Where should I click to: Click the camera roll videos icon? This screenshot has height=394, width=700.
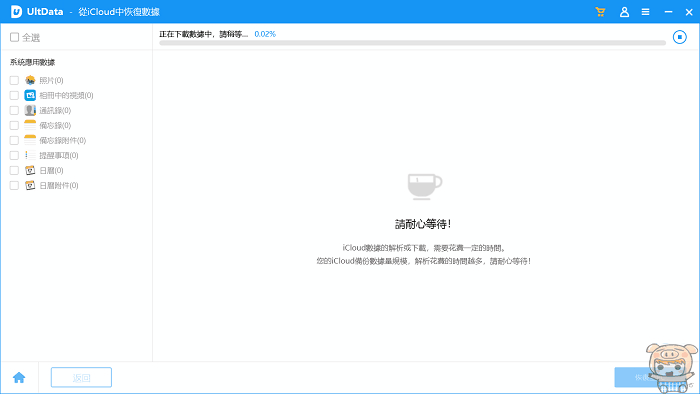[x=30, y=95]
